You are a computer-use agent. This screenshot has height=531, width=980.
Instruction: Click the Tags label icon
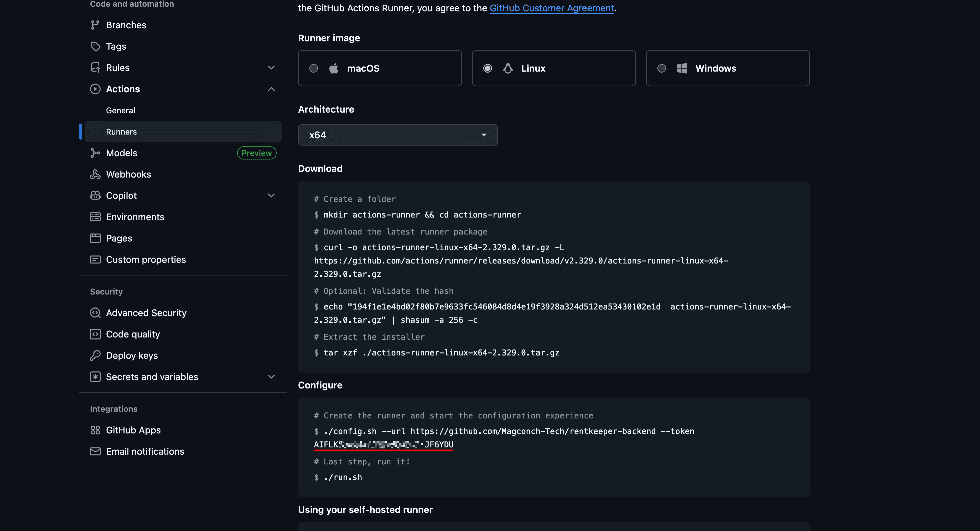tap(95, 46)
